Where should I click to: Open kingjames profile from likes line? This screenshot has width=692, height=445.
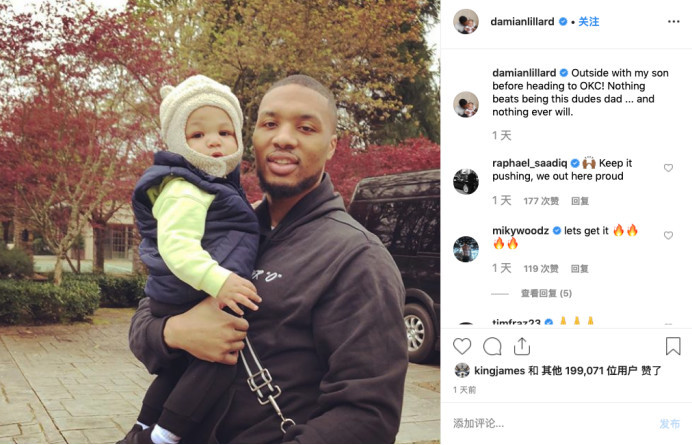[x=499, y=370]
